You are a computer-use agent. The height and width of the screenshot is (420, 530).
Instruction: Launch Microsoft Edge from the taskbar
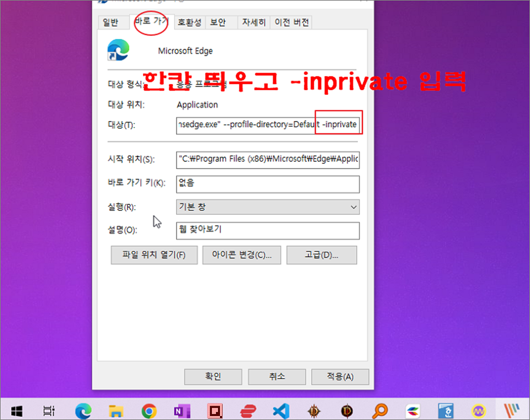click(x=83, y=411)
